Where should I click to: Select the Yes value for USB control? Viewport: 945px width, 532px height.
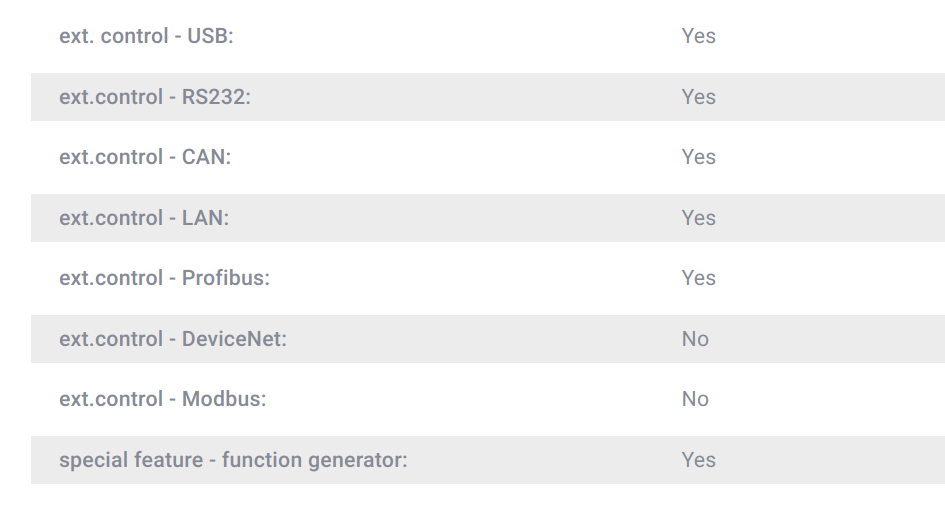click(699, 36)
